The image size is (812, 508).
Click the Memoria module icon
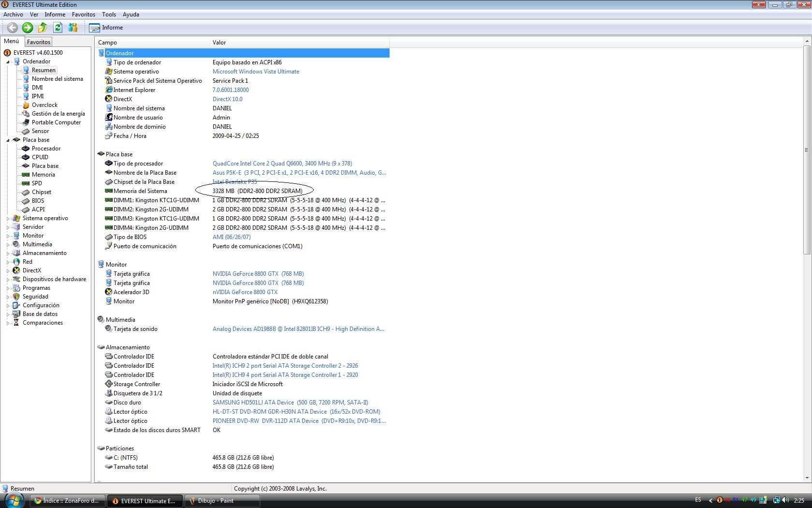tap(26, 175)
